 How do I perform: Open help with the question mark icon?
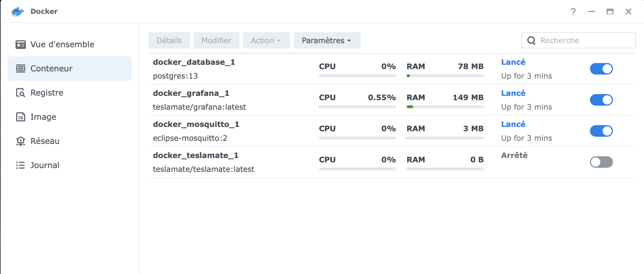[573, 12]
